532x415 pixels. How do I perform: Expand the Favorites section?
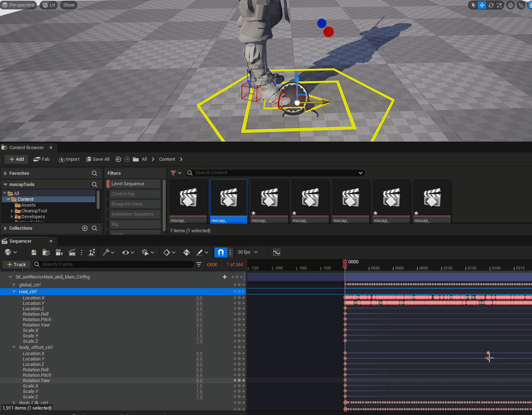(x=5, y=173)
